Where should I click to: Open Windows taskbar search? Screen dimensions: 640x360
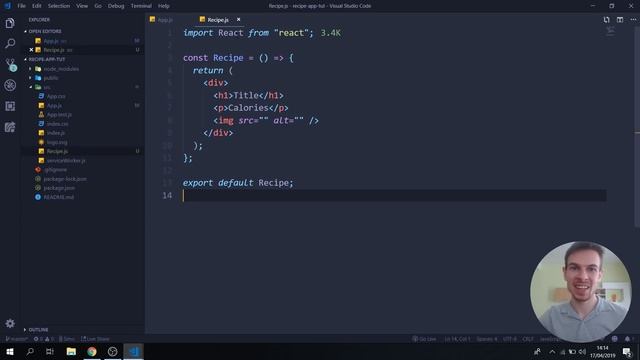(x=30, y=351)
